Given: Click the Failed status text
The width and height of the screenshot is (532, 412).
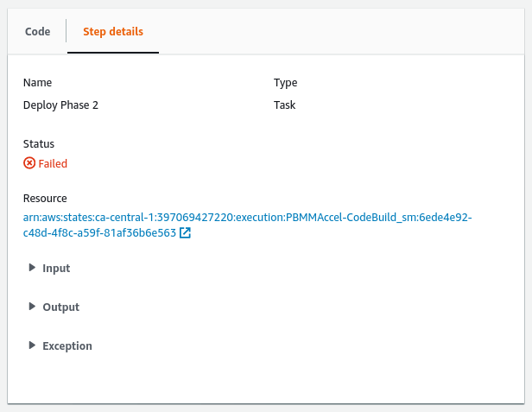Looking at the screenshot, I should point(53,163).
